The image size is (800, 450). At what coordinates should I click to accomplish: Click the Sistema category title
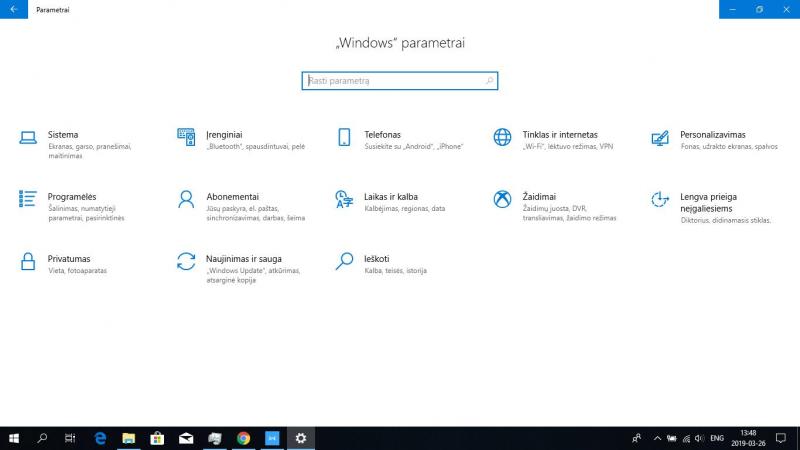[63, 135]
